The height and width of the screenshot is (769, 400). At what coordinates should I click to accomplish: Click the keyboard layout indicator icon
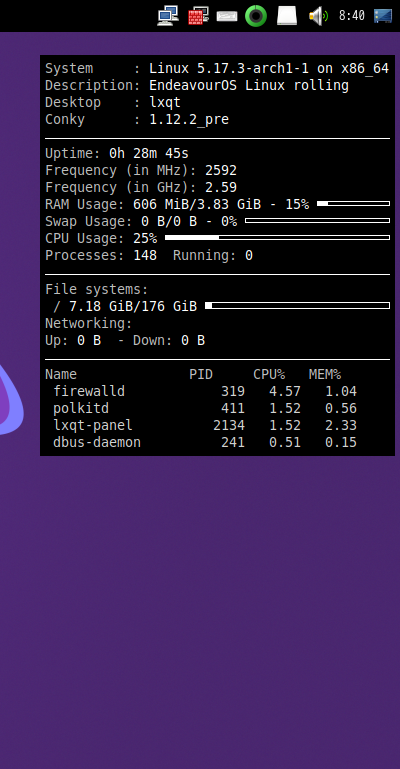[x=227, y=16]
